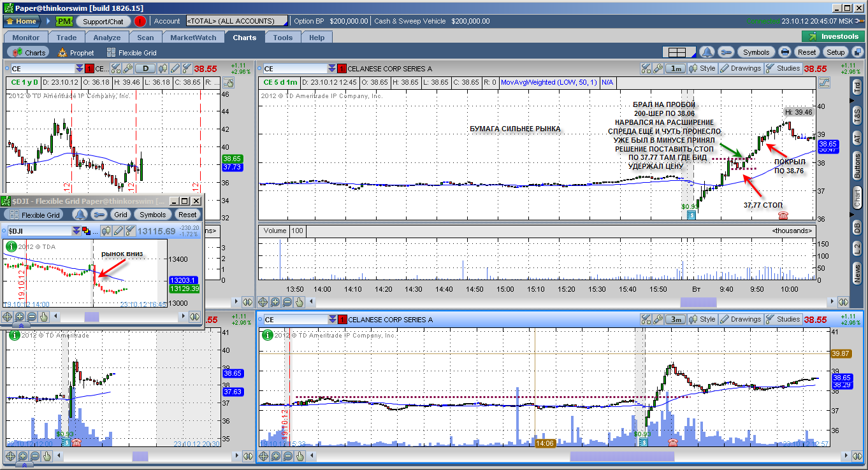Switch to the Monitor tab
The height and width of the screenshot is (470, 868).
pos(25,38)
